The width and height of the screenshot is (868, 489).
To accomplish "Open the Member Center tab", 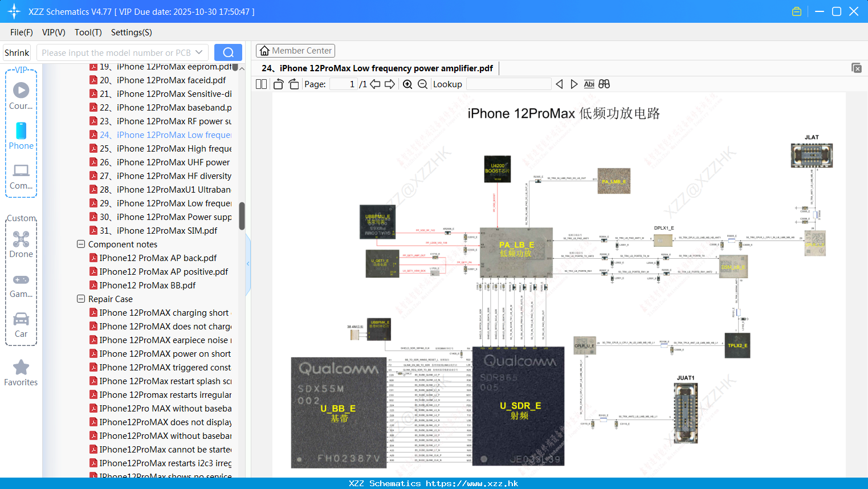I will coord(295,51).
